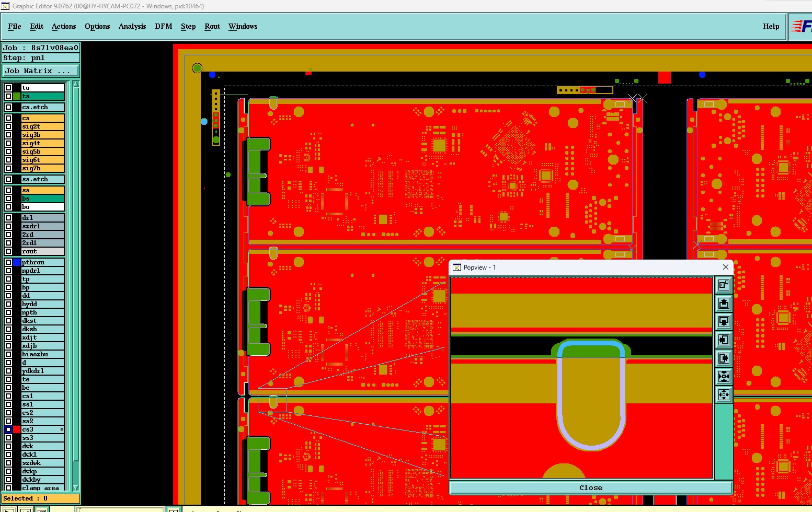Open the Options menu
Screen dimensions: 812x512
(x=97, y=26)
